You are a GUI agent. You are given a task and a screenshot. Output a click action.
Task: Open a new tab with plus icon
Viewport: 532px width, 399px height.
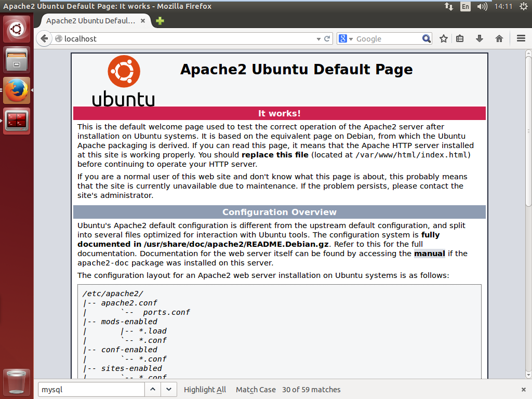[160, 21]
